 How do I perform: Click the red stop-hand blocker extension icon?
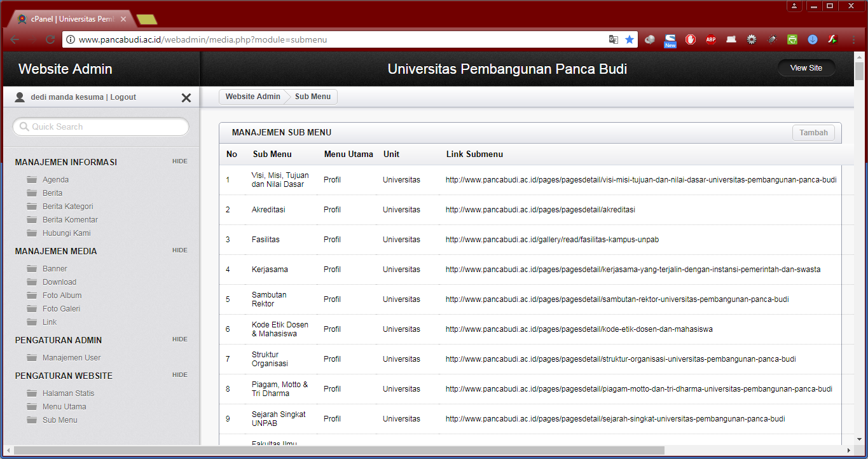(x=691, y=39)
